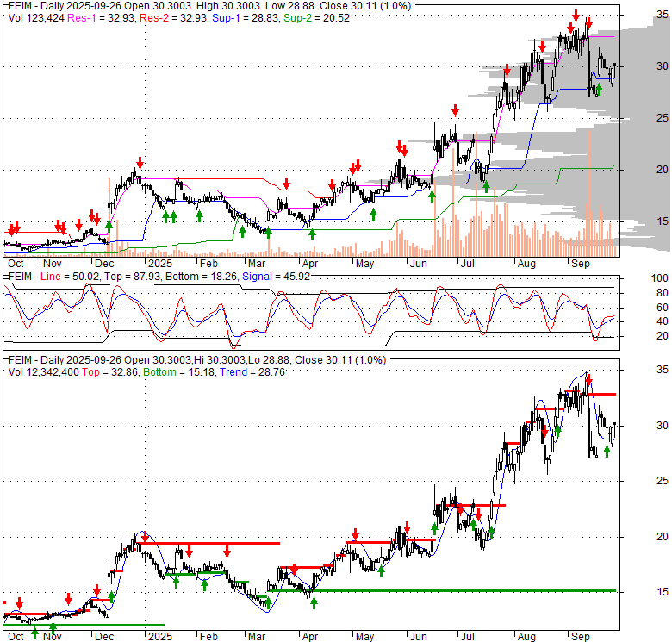Click the 100 label on oscillator axis
Image resolution: width=672 pixels, height=642 pixels.
click(x=660, y=278)
